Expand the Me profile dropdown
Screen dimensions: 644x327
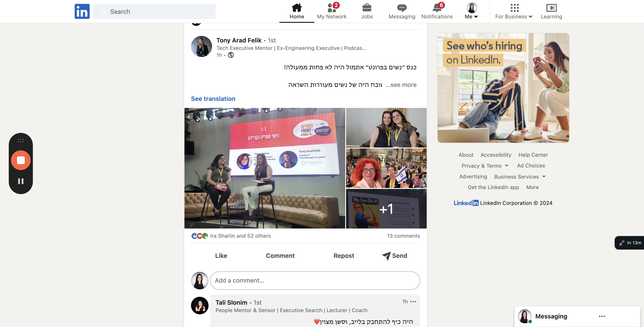[x=471, y=11]
